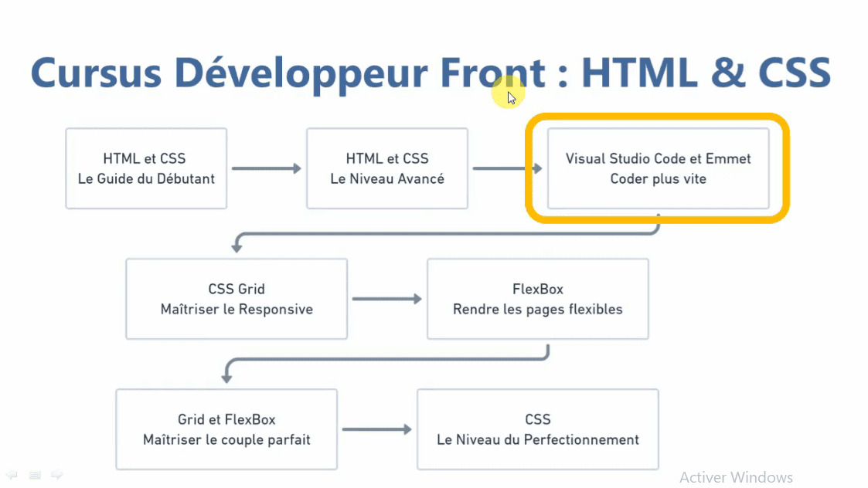Click the next slide arrow icon
Image resolution: width=868 pixels, height=488 pixels.
(x=56, y=475)
